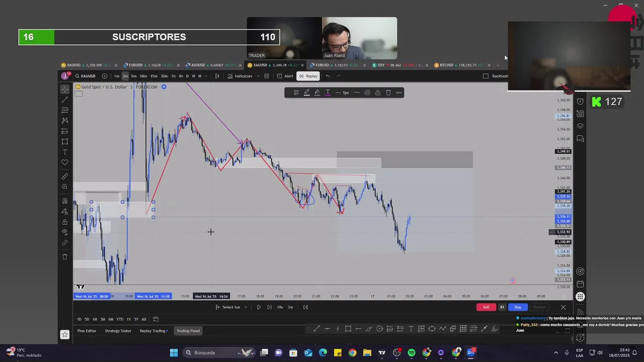This screenshot has height=362, width=644.
Task: Set the date range to YTD
Action: click(x=120, y=319)
